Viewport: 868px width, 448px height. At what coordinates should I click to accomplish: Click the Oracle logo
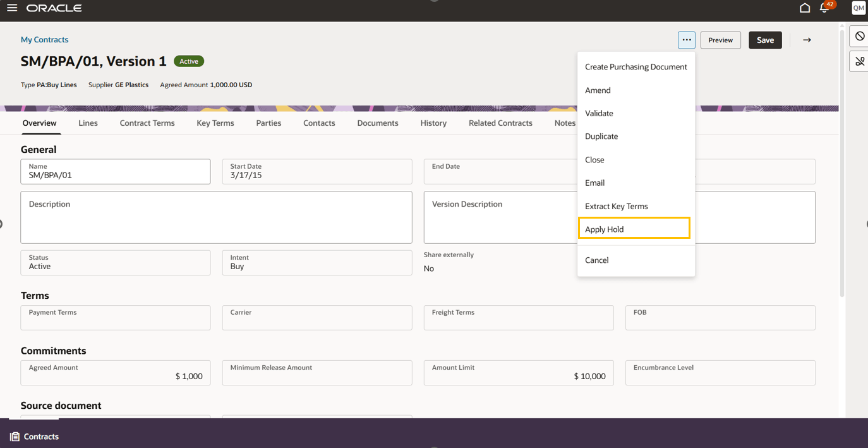pyautogui.click(x=54, y=8)
